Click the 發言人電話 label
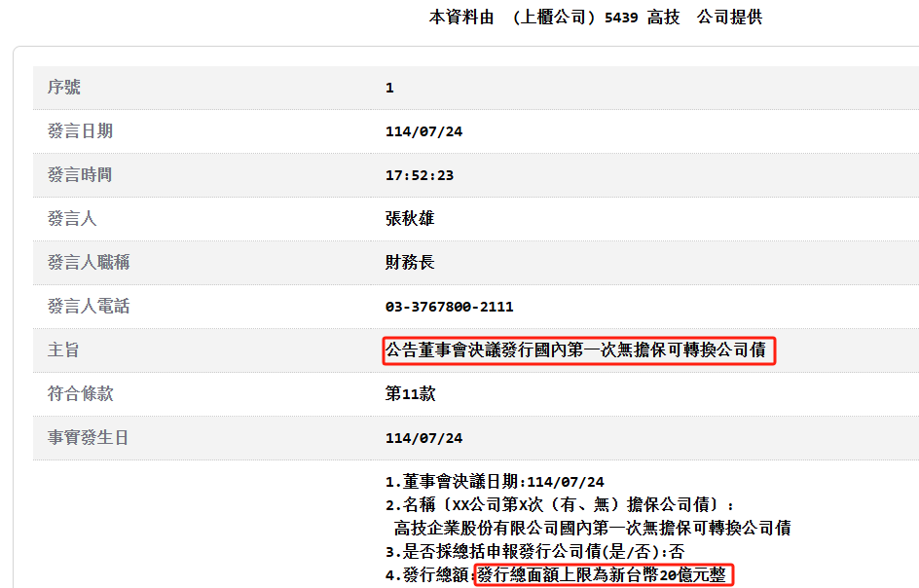This screenshot has height=588, width=919. (x=89, y=307)
